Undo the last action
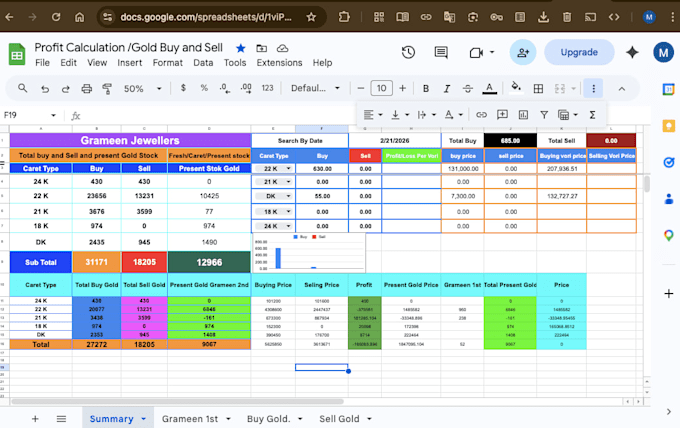The height and width of the screenshot is (428, 680). [45, 89]
